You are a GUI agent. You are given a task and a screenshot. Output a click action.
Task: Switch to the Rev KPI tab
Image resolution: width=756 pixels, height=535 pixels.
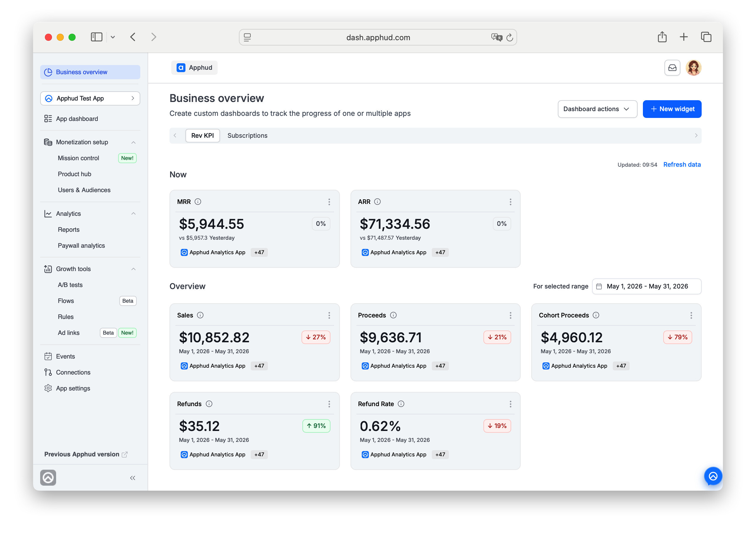[203, 136]
